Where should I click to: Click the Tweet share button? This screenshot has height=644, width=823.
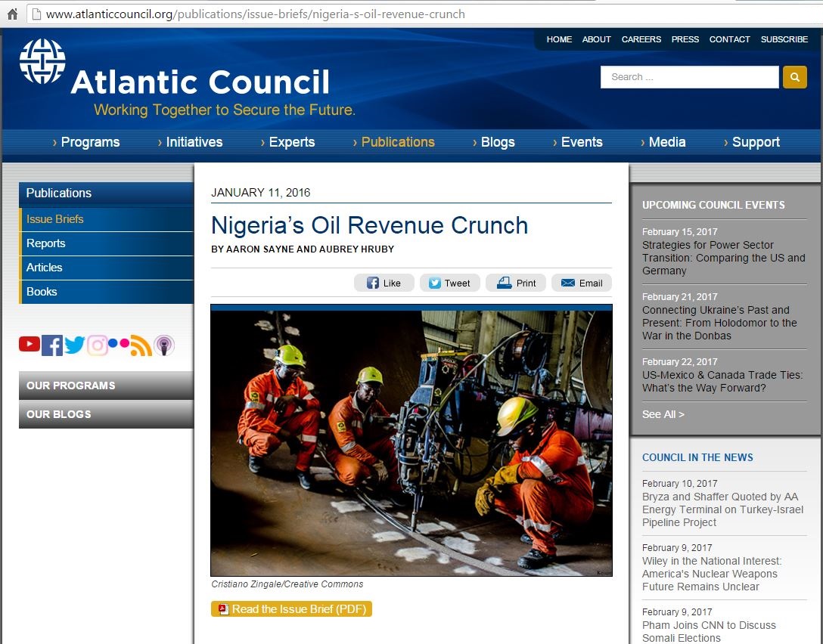(449, 283)
